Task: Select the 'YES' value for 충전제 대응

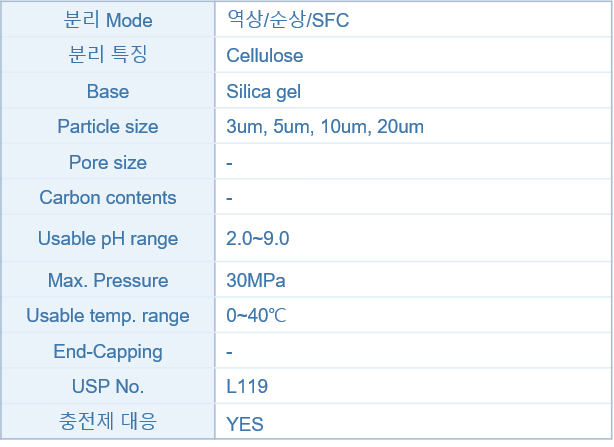Action: 245,424
